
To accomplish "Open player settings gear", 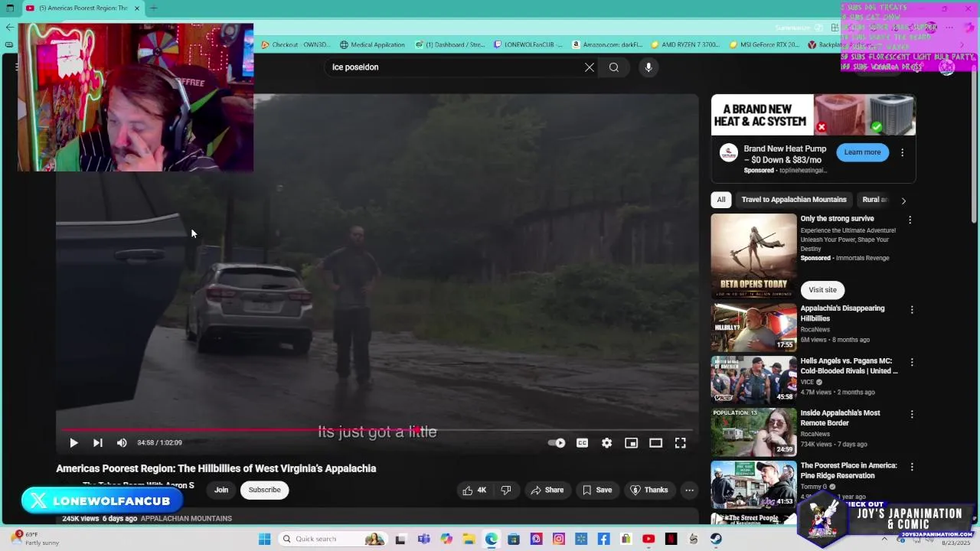I will [606, 443].
